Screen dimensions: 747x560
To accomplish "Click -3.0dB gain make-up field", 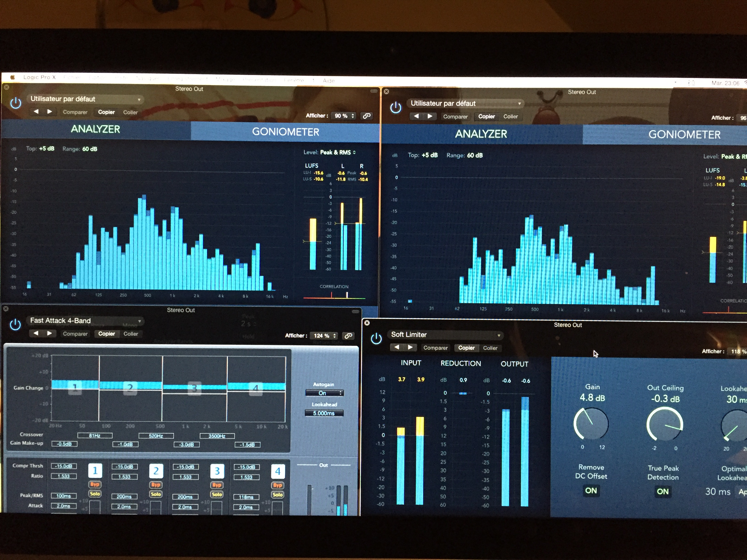I will tap(187, 444).
